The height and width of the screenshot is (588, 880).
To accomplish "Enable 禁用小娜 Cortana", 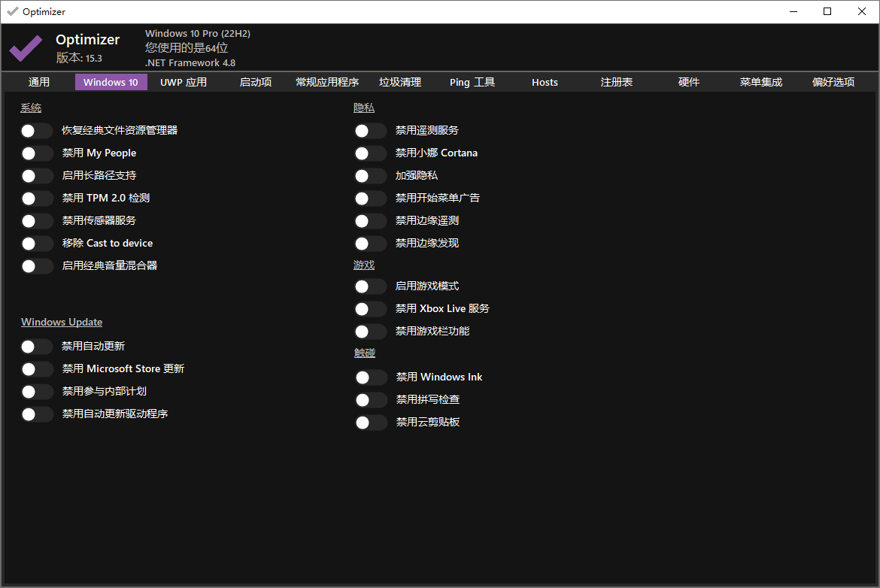I will (x=370, y=153).
